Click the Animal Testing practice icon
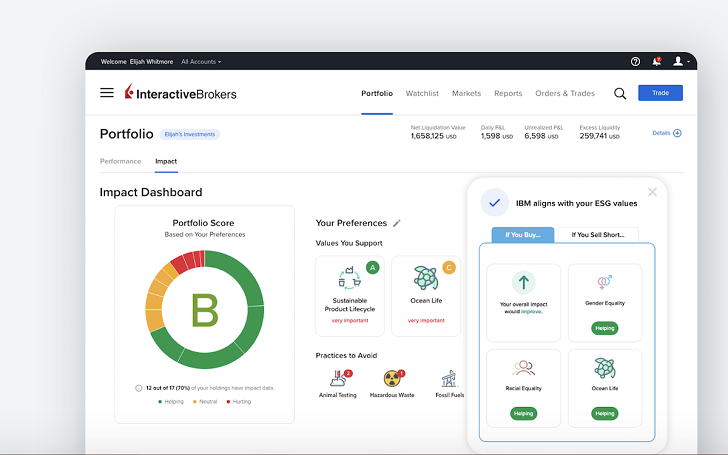Viewport: 728px width, 455px height. click(x=340, y=379)
